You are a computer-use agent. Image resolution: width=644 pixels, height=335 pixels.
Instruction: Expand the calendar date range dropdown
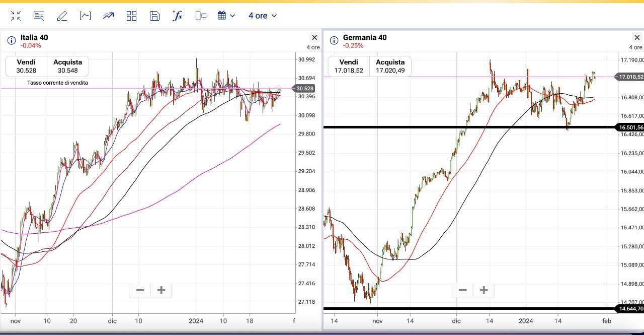pos(226,16)
